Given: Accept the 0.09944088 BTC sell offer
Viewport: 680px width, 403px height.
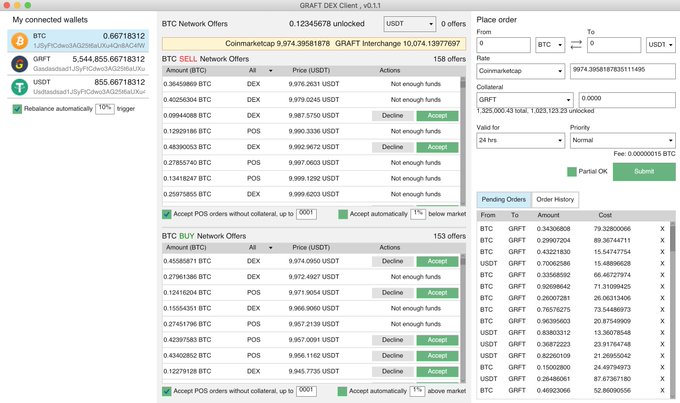Looking at the screenshot, I should click(x=437, y=116).
